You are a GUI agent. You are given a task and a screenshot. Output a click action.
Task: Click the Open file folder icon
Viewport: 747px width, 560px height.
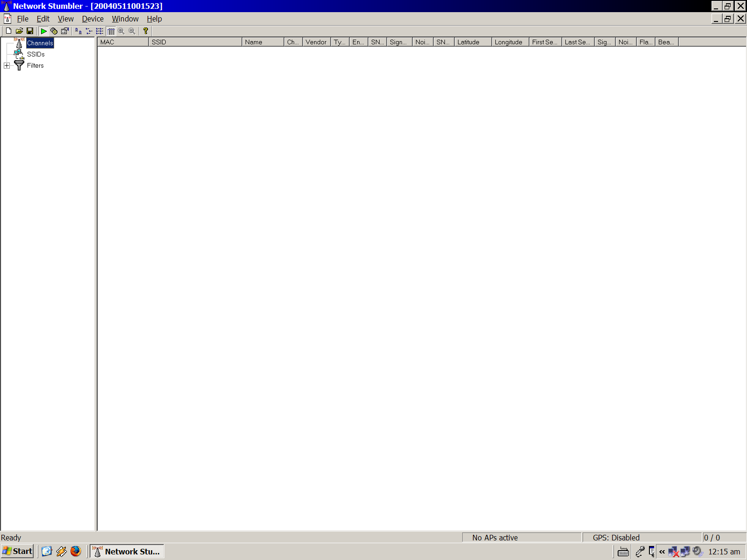pos(19,31)
